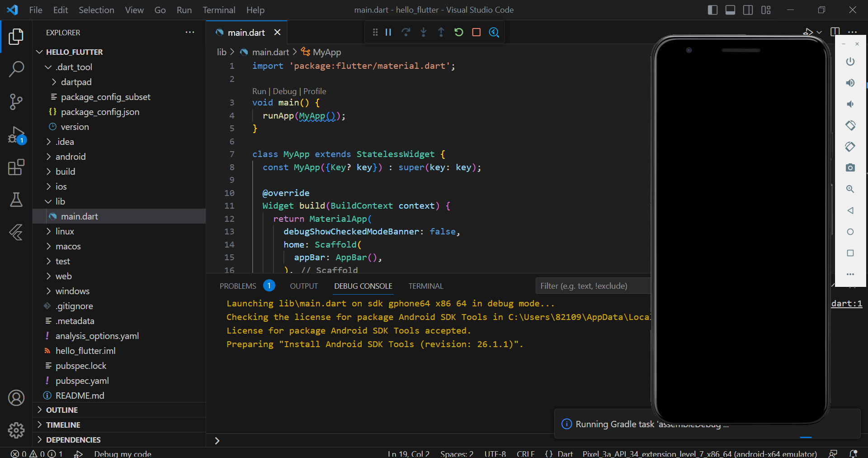Click emulator Overview square button
The height and width of the screenshot is (458, 868).
850,253
